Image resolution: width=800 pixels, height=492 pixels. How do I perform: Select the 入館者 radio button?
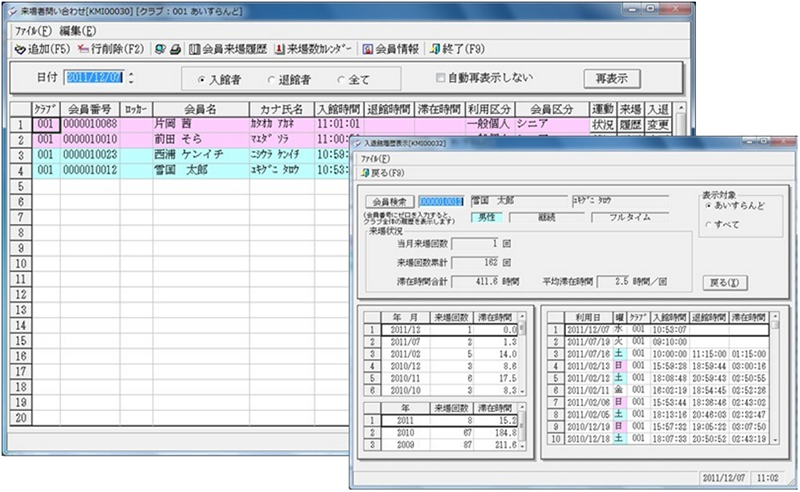[219, 80]
